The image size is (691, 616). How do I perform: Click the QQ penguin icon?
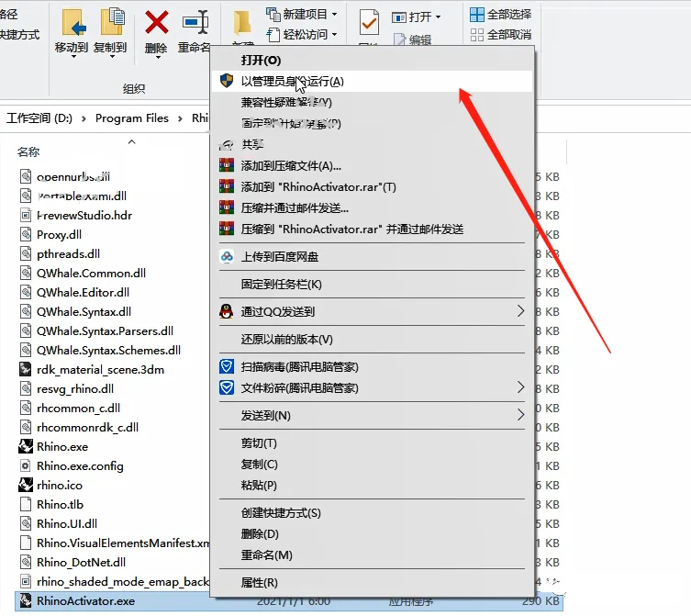227,311
